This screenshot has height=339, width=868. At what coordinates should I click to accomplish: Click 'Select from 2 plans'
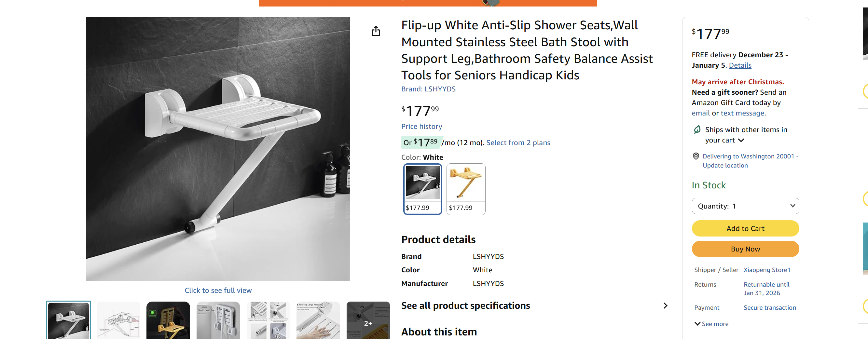[x=518, y=142]
